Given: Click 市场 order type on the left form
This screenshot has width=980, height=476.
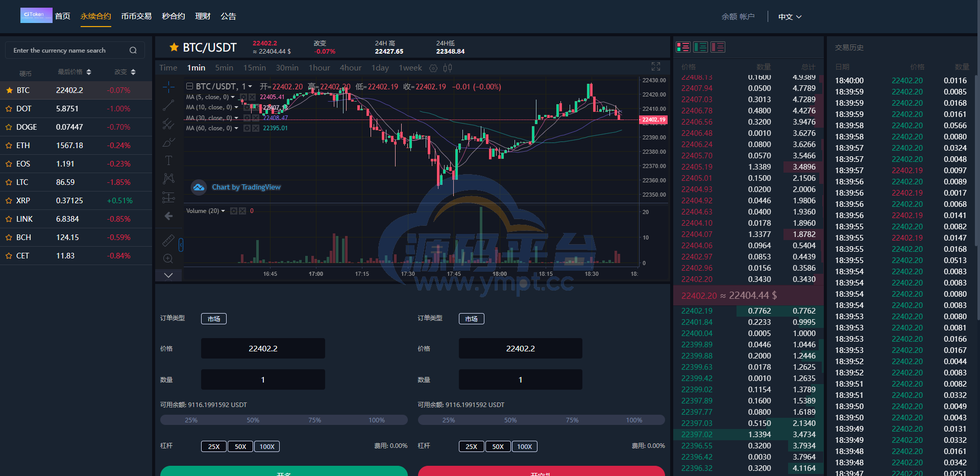Looking at the screenshot, I should coord(214,319).
